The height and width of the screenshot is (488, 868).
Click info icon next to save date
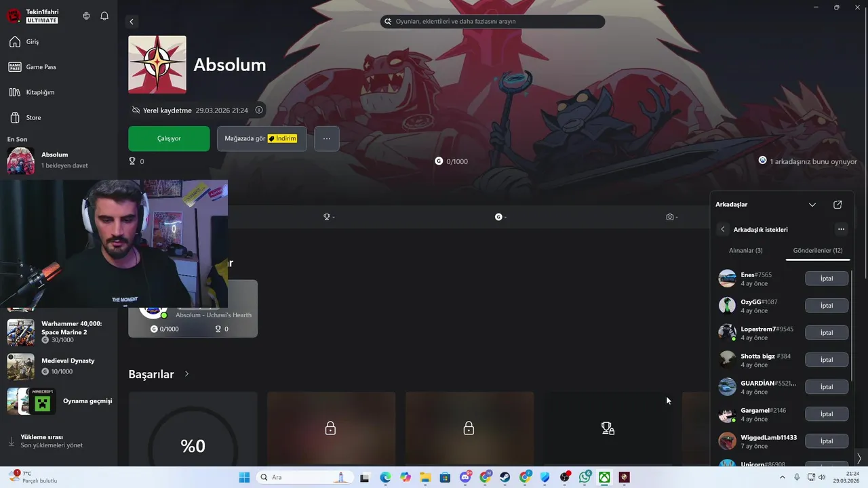tap(259, 110)
